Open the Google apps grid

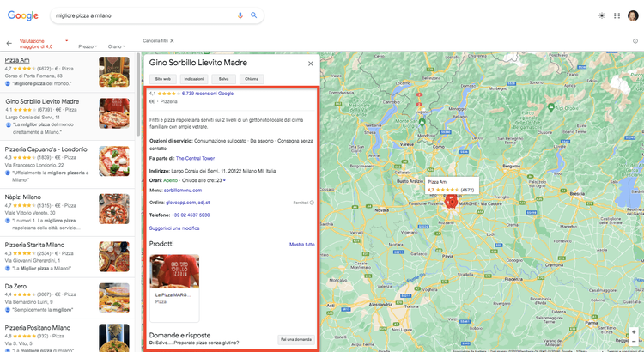pyautogui.click(x=617, y=15)
